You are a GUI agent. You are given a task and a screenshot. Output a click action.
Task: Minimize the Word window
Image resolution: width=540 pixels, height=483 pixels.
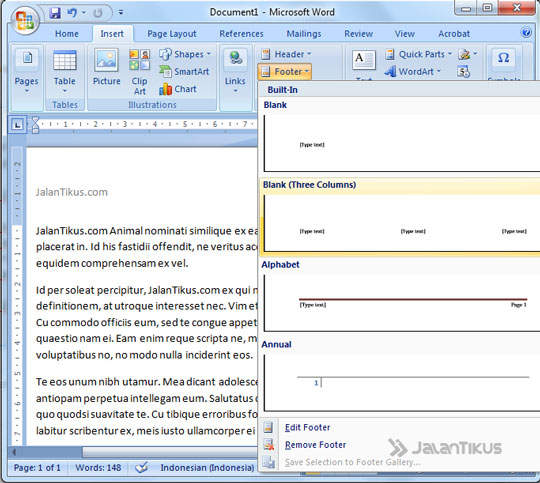click(x=466, y=9)
